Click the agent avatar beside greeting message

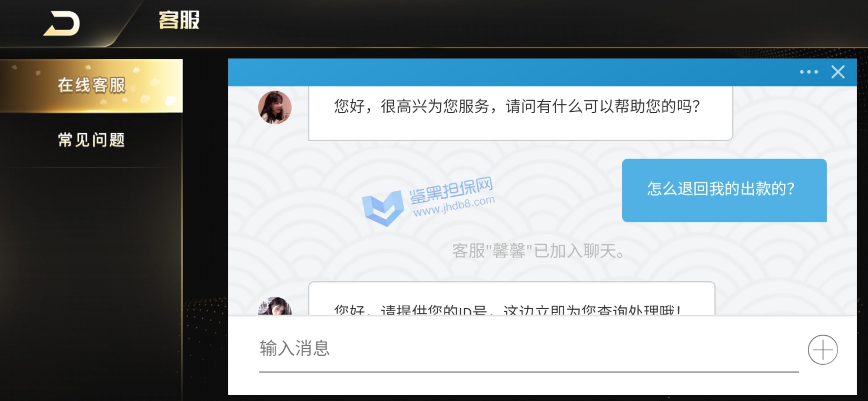point(275,107)
